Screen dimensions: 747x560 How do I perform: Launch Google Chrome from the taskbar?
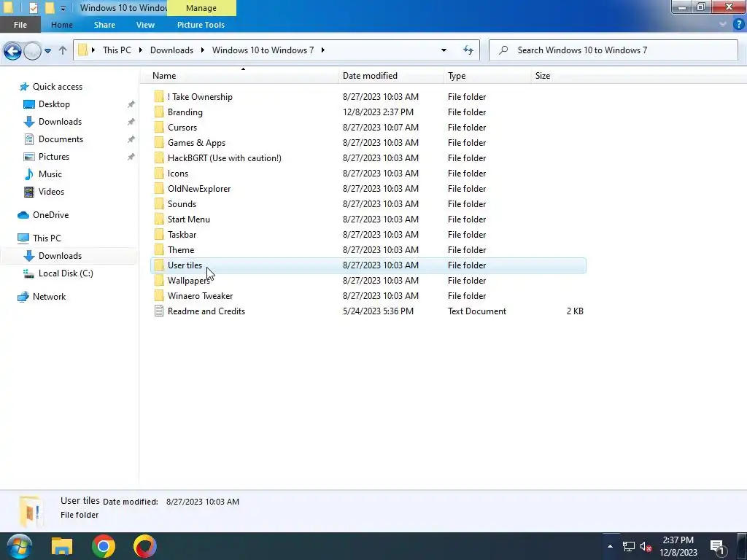pyautogui.click(x=104, y=546)
